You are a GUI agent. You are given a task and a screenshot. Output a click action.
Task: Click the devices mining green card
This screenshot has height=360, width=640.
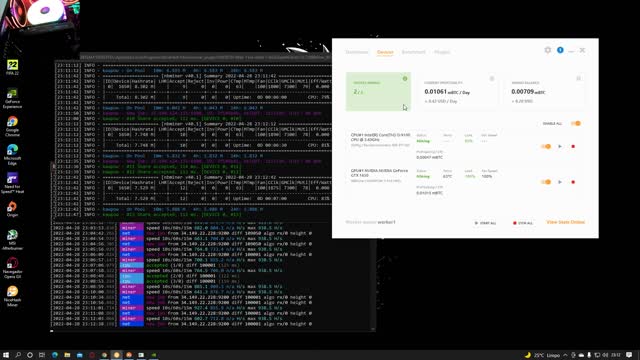pyautogui.click(x=378, y=91)
